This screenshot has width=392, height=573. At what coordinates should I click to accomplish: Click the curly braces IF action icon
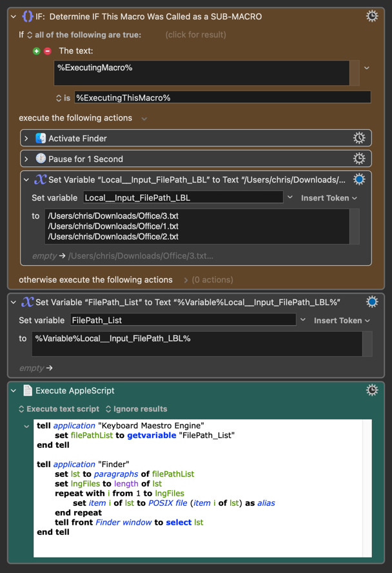click(28, 16)
